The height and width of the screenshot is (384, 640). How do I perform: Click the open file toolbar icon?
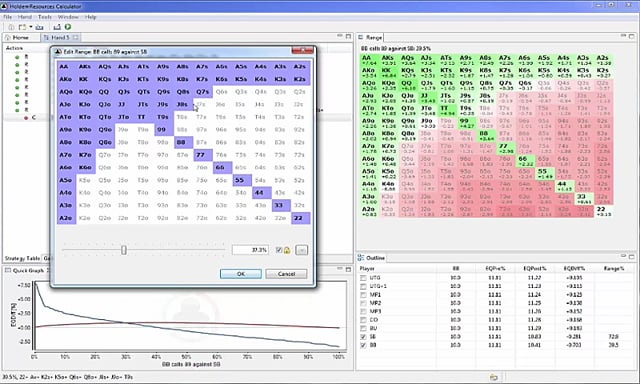coord(39,27)
